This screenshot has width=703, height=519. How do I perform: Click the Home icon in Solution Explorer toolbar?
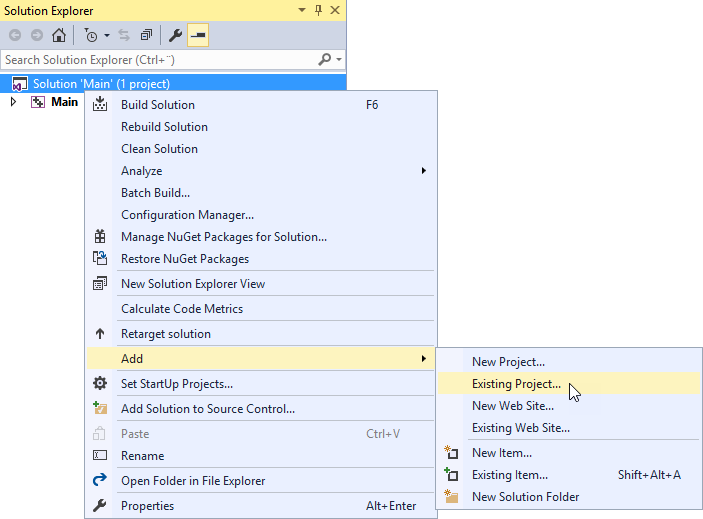point(58,35)
